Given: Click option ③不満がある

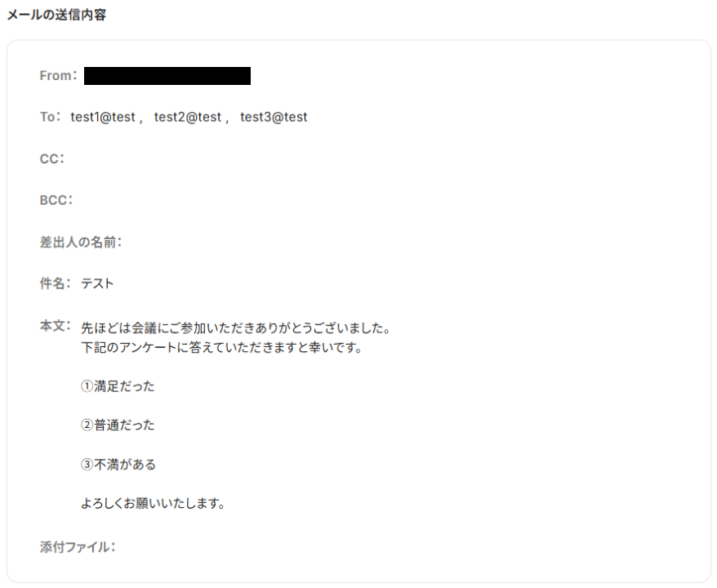Looking at the screenshot, I should tap(118, 465).
